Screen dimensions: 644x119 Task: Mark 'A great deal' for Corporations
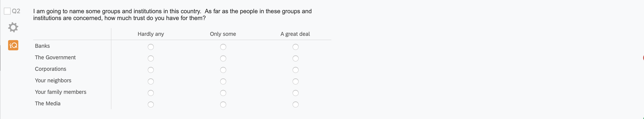pos(296,70)
